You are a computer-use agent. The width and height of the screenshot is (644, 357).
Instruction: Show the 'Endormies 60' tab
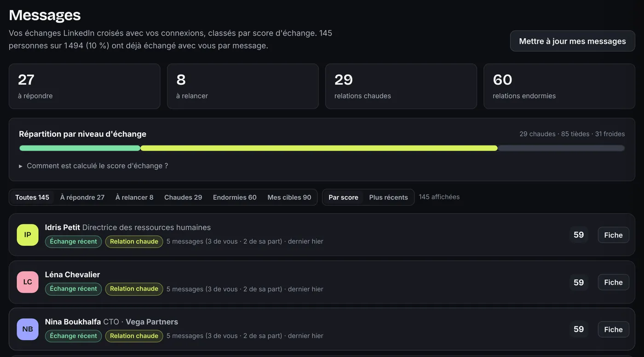point(235,197)
